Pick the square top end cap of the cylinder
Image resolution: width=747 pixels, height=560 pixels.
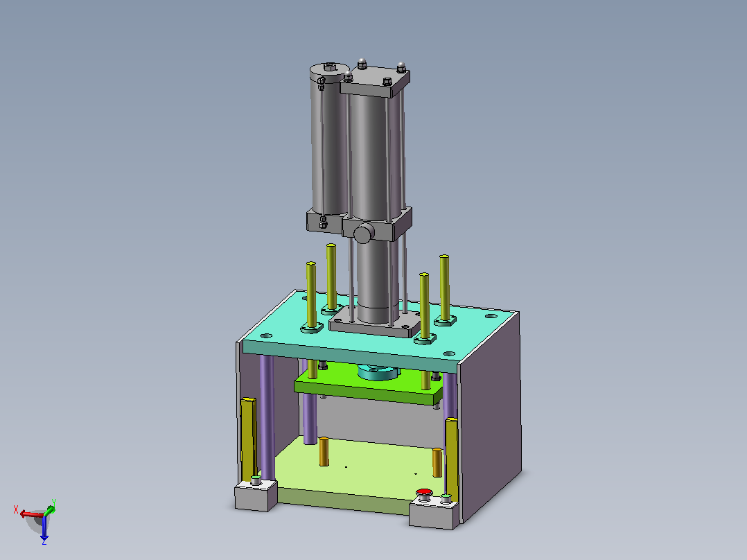click(376, 80)
